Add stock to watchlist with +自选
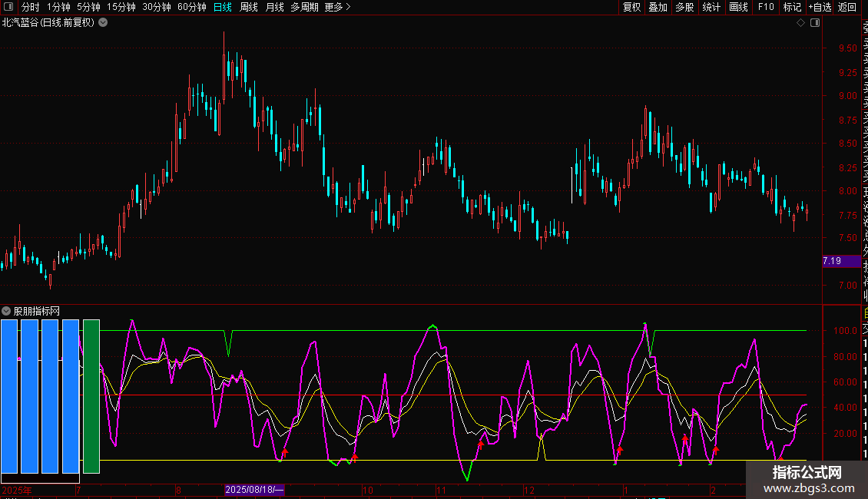Image resolution: width=868 pixels, height=499 pixels. coord(820,7)
